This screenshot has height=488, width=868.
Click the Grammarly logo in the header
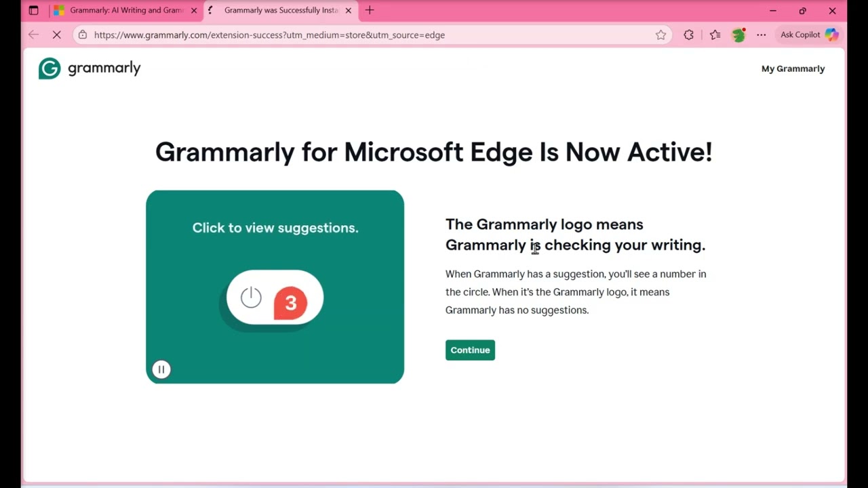click(x=90, y=68)
